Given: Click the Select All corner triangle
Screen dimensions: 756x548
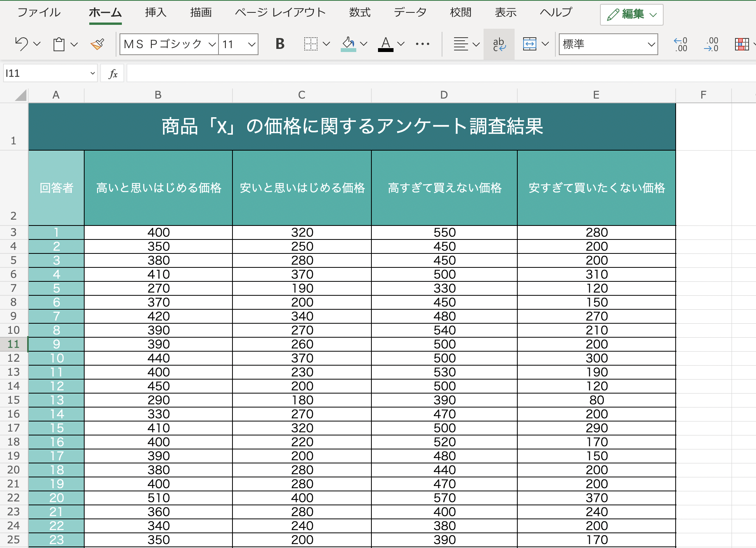Looking at the screenshot, I should 20,95.
